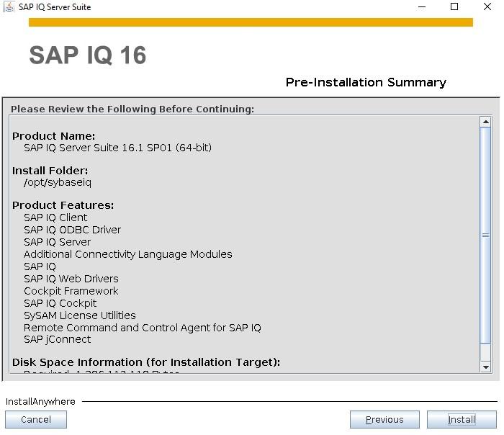Minimize the SAP IQ Server Suite window
The height and width of the screenshot is (435, 504).
422,6
